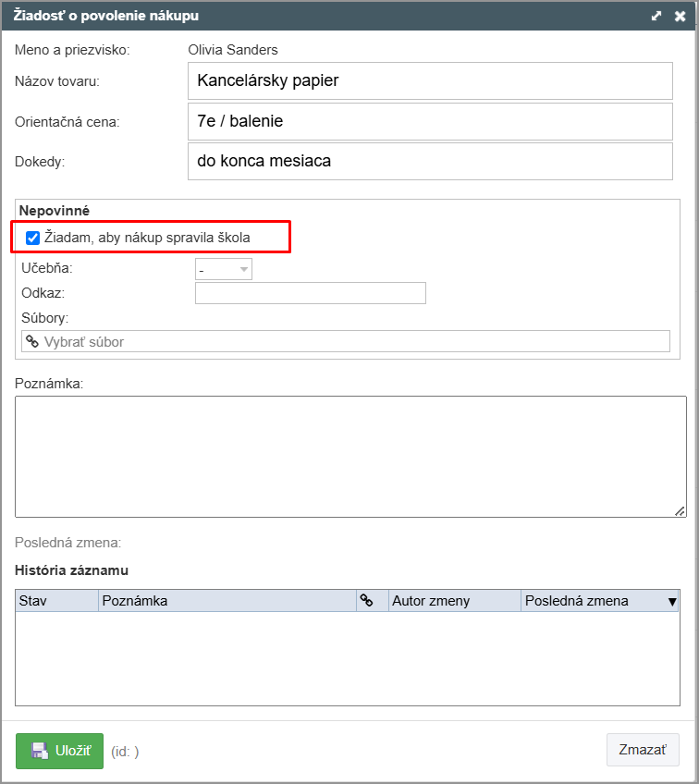
Task: Click the Poznámka column header in history
Action: [227, 601]
